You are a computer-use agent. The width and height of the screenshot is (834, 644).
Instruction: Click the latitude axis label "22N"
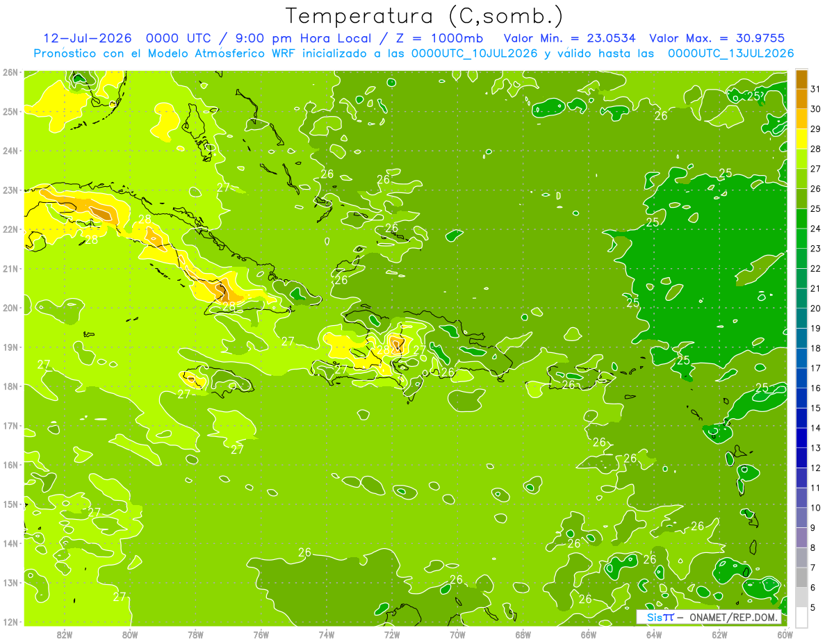pos(10,229)
